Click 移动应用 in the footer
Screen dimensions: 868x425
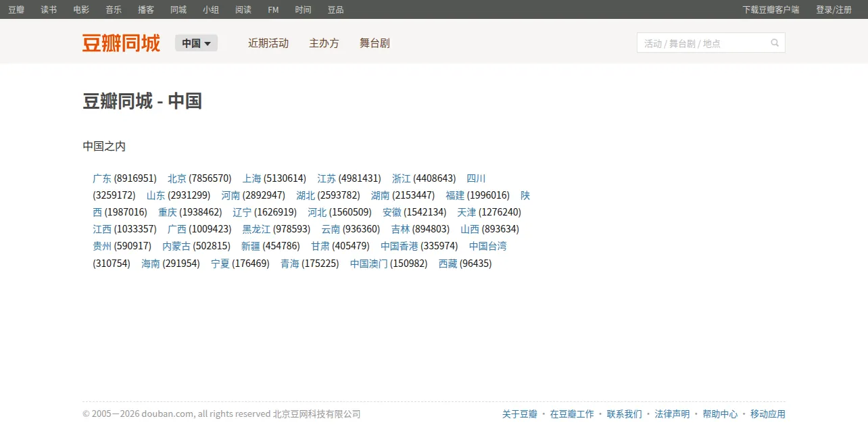768,414
